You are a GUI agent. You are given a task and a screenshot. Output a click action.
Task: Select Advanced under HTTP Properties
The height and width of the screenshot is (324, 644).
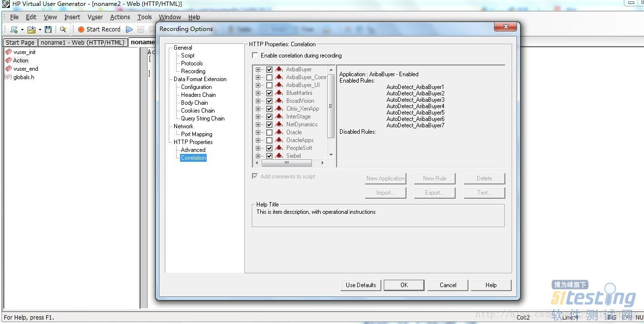193,150
